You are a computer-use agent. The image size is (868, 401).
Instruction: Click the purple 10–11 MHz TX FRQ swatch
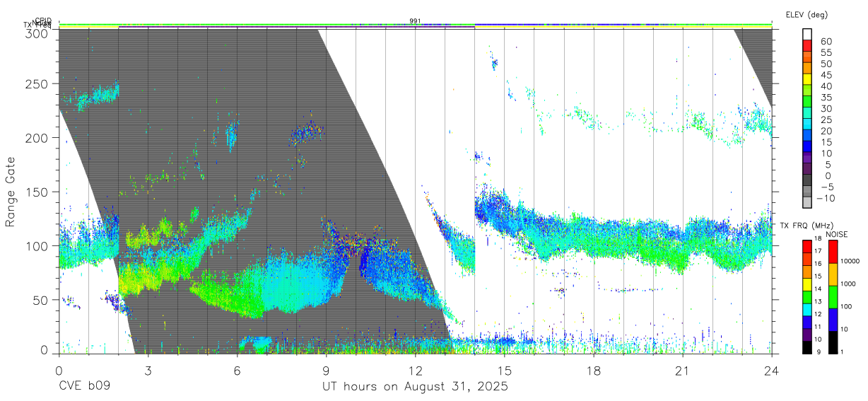click(808, 335)
